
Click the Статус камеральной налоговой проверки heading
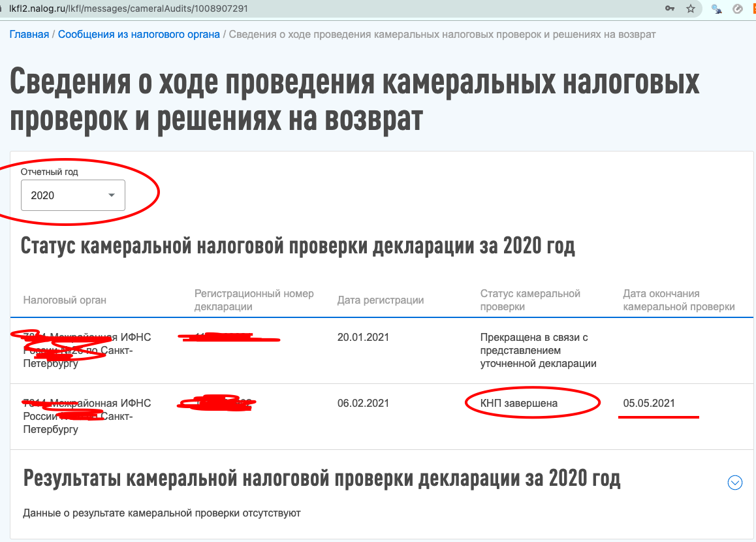point(298,246)
